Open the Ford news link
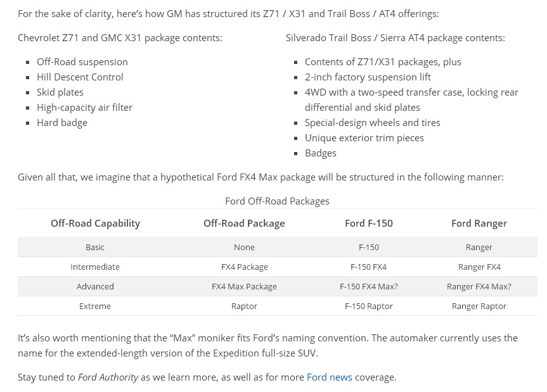Screen dimensions: 547x392 [x=330, y=377]
